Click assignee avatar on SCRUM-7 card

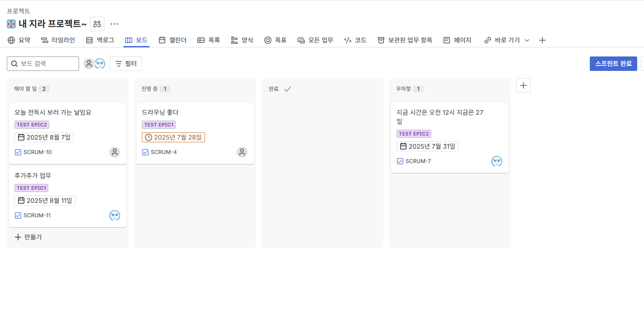pyautogui.click(x=497, y=161)
